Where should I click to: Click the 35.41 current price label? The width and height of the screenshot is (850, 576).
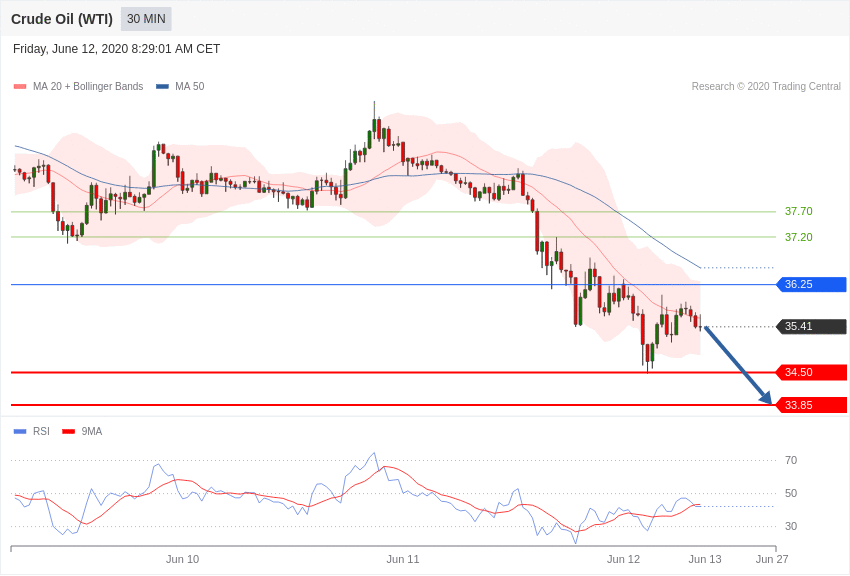coord(811,327)
